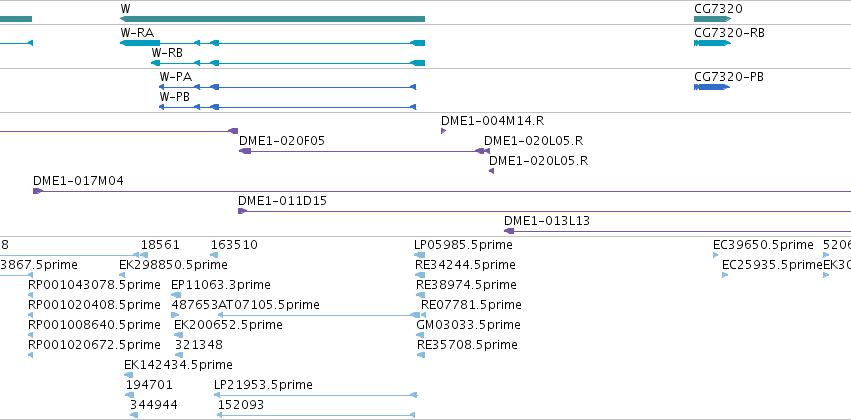Select the DME1-011D15 clone line
The width and height of the screenshot is (851, 420).
pos(544,211)
